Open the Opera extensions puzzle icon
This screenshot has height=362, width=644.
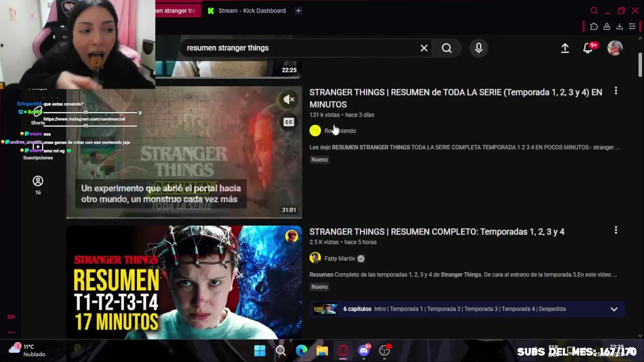pos(594,27)
